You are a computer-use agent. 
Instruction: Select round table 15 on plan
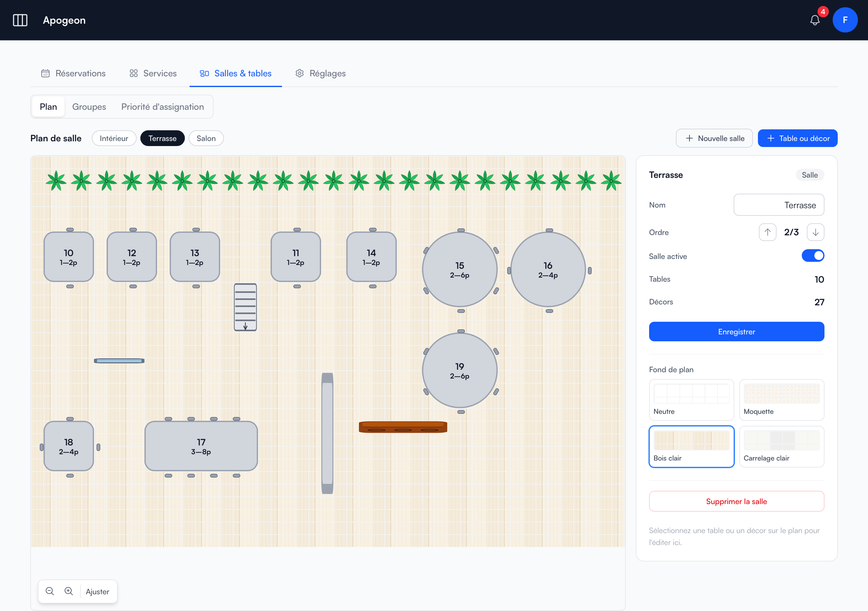pos(460,270)
